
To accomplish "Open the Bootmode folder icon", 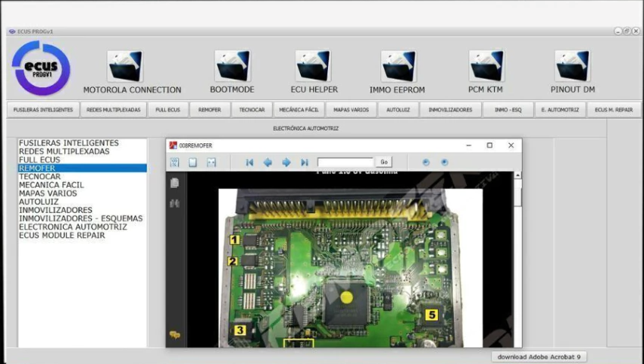I will [232, 67].
